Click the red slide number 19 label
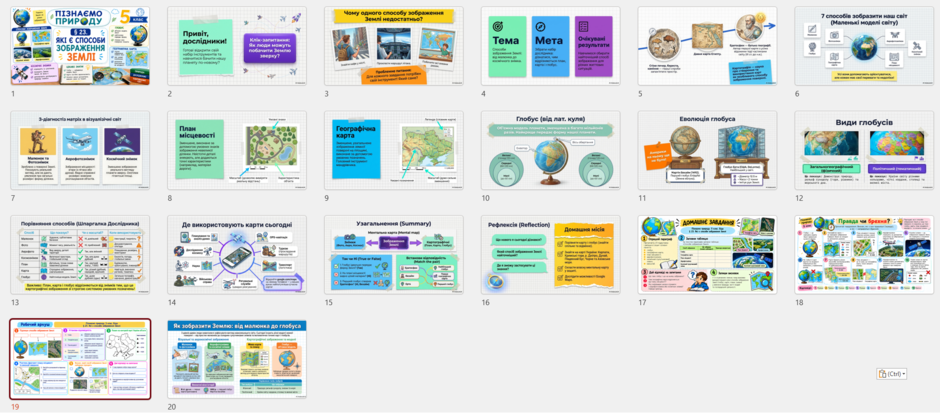 [x=14, y=406]
